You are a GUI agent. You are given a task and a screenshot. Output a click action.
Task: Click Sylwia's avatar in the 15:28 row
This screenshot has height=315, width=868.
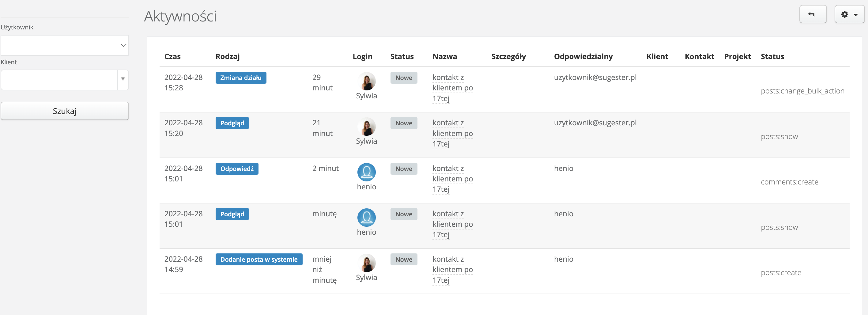tap(366, 81)
